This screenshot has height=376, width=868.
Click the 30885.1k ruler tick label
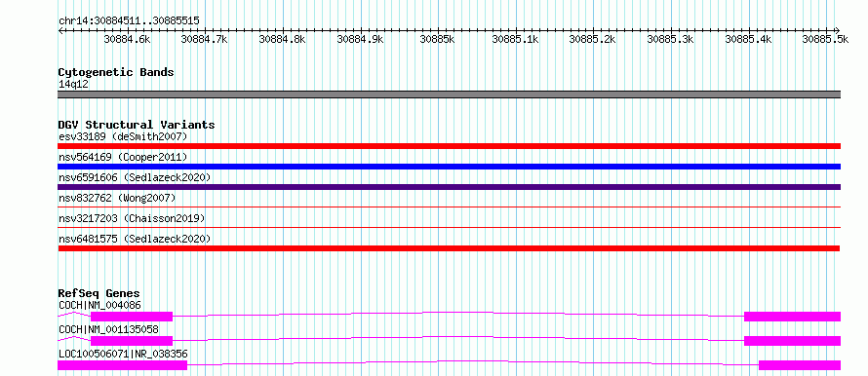515,39
